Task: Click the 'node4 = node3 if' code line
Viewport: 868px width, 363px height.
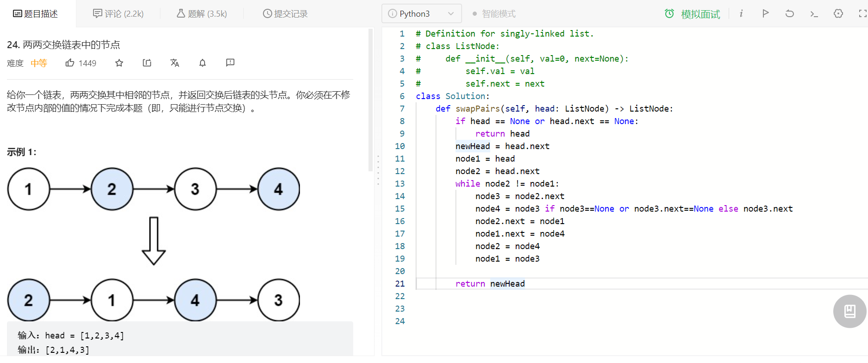Action: [x=634, y=208]
